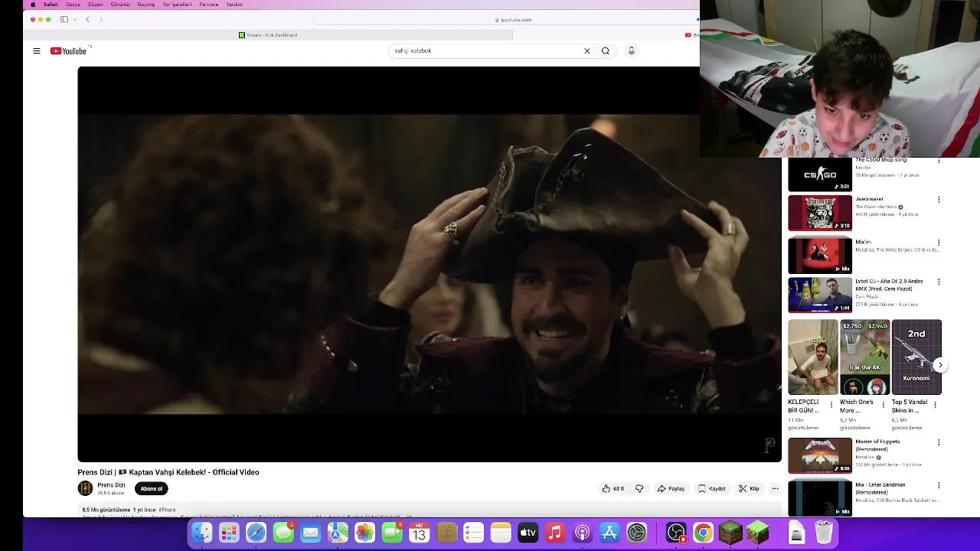The image size is (980, 551).
Task: Go to the YouTube home logo
Action: pyautogui.click(x=68, y=51)
